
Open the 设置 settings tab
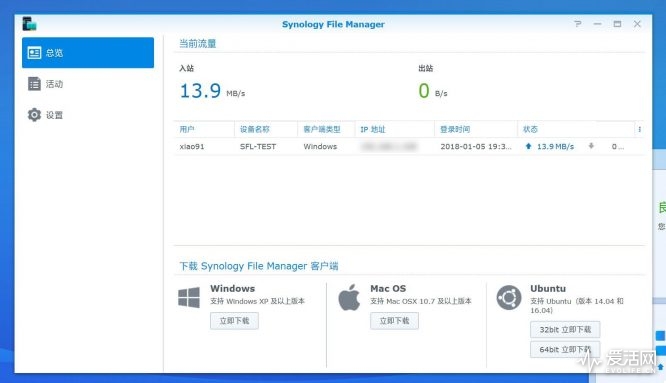(88, 115)
